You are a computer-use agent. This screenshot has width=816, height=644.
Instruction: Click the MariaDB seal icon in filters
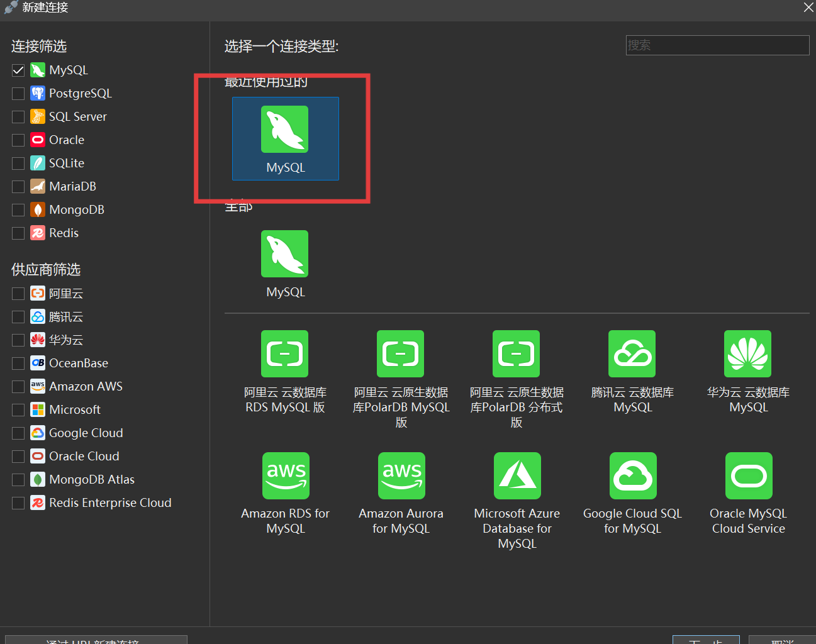point(38,186)
